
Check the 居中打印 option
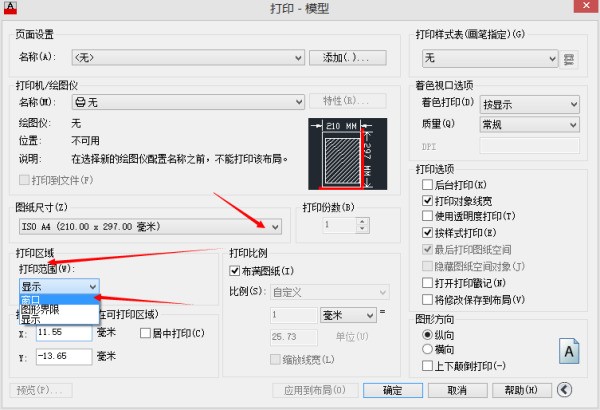146,332
